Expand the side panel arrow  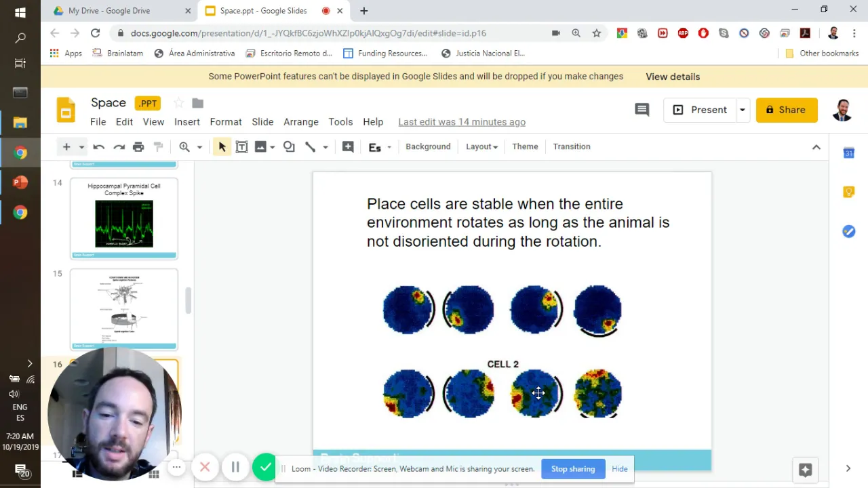(848, 468)
